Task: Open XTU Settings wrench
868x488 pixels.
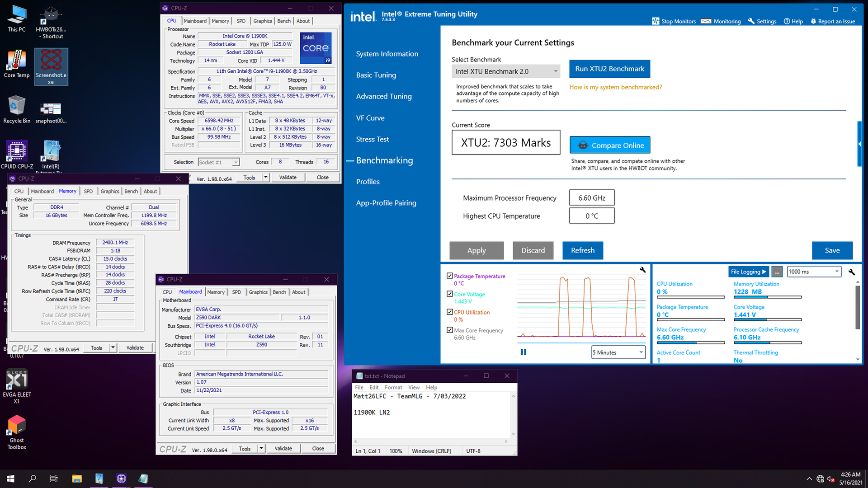Action: (x=762, y=21)
